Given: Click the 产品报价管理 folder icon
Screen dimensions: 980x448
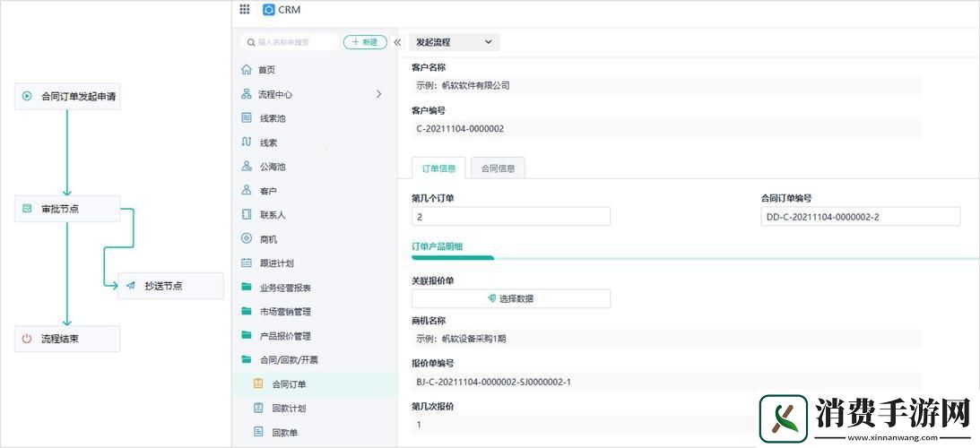Looking at the screenshot, I should pyautogui.click(x=247, y=335).
